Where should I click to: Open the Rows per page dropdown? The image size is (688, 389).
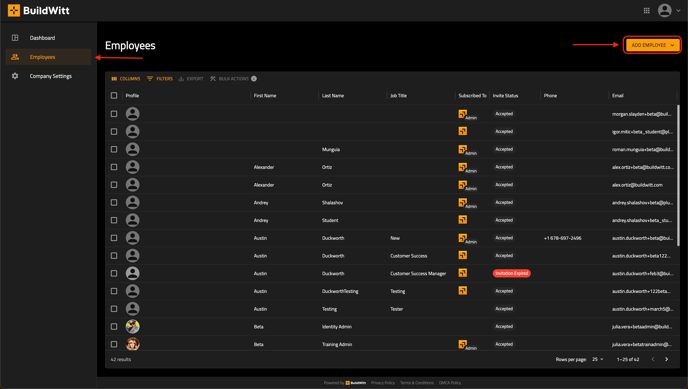[x=598, y=359]
